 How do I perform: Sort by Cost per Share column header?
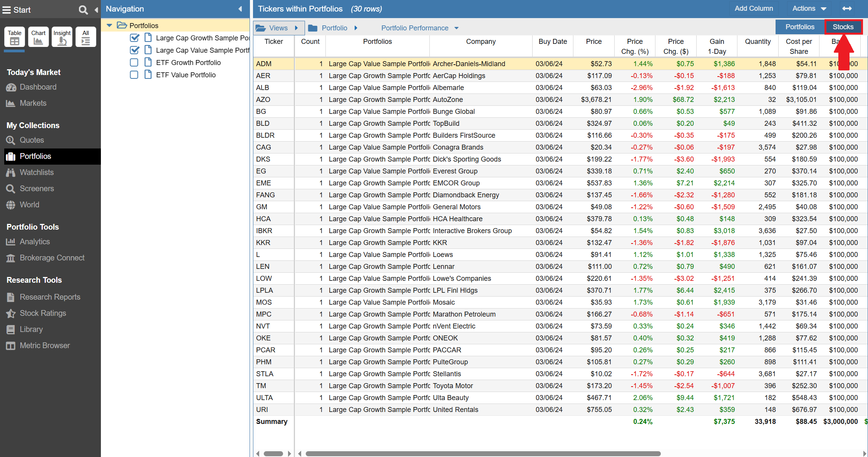pos(799,46)
